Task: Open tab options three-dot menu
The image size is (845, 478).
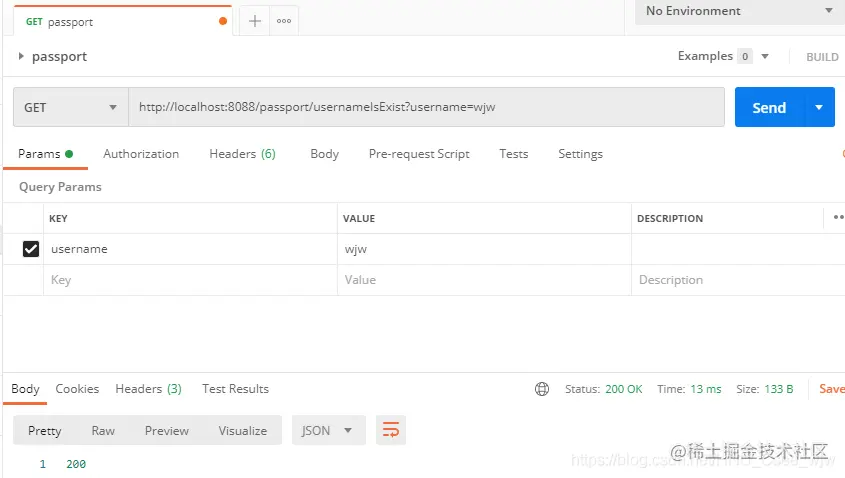Action: point(284,22)
